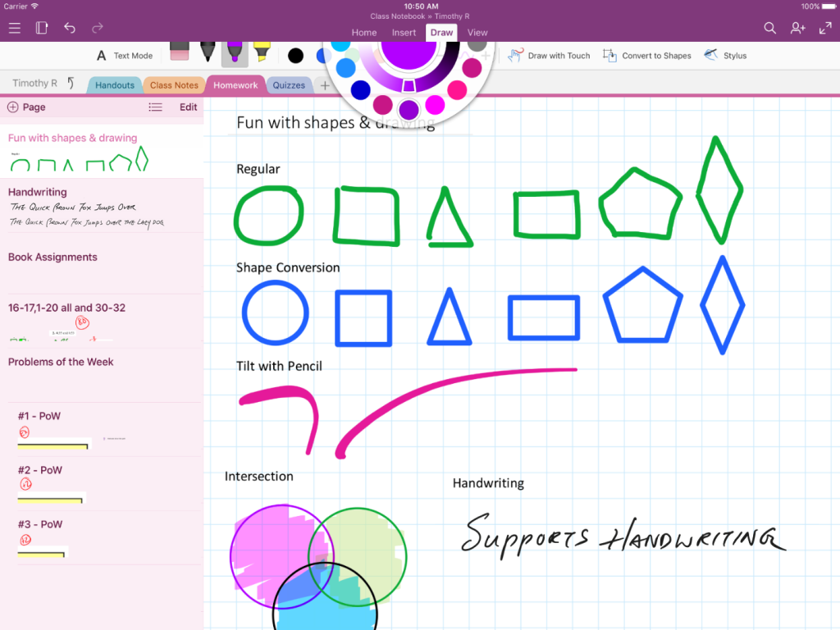Undo the last action
840x630 pixels.
point(70,28)
